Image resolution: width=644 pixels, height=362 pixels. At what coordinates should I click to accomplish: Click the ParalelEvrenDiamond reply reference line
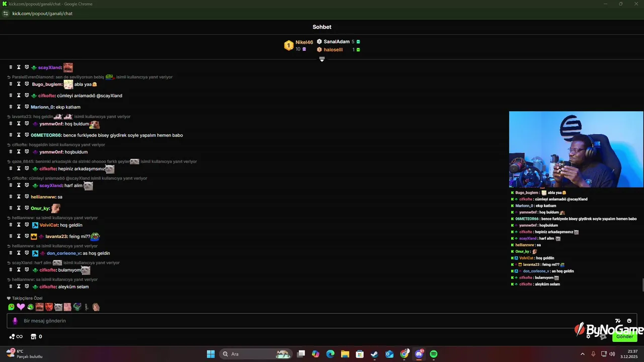90,77
